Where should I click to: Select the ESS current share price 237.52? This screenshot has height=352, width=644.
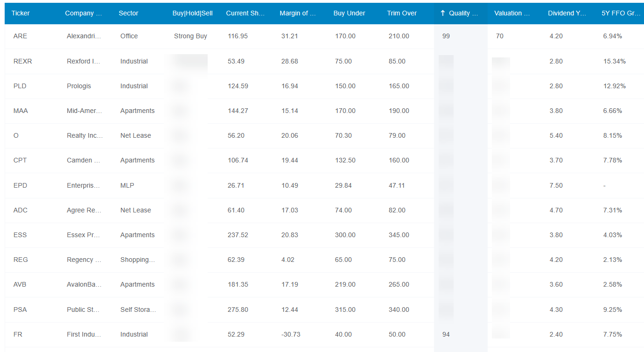click(x=238, y=235)
